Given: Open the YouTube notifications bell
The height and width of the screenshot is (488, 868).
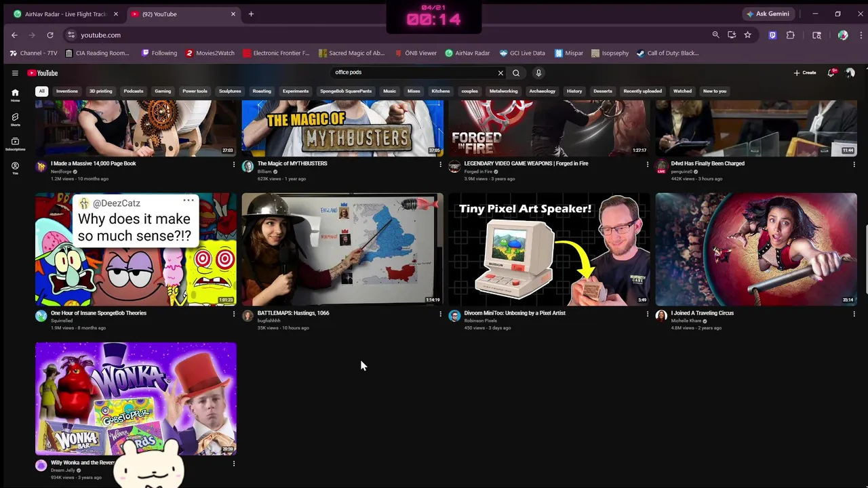Looking at the screenshot, I should coord(831,73).
